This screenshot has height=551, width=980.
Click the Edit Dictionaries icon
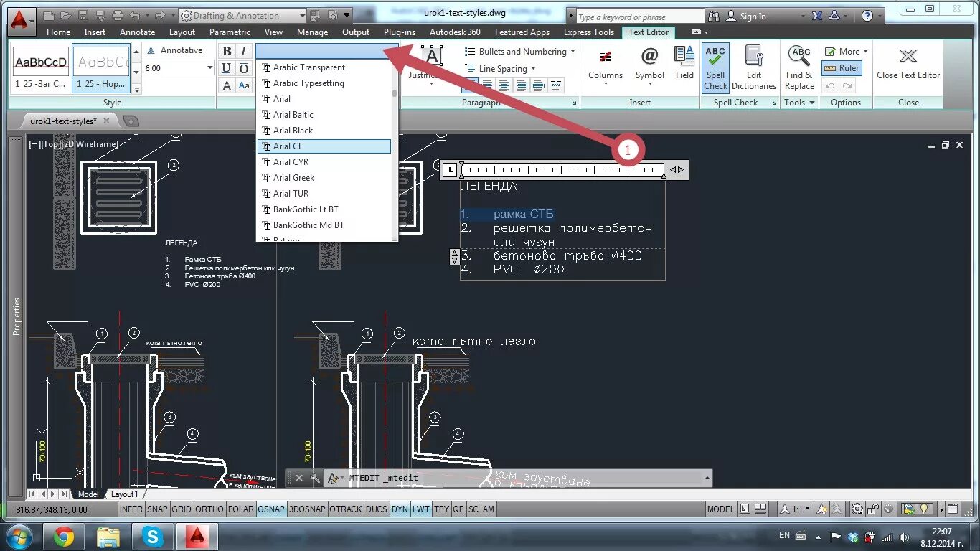(754, 67)
